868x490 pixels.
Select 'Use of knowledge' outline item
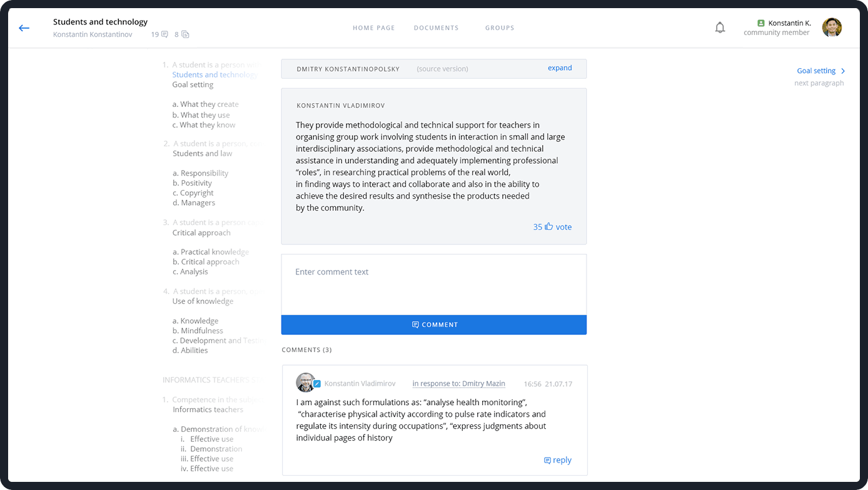pyautogui.click(x=203, y=301)
